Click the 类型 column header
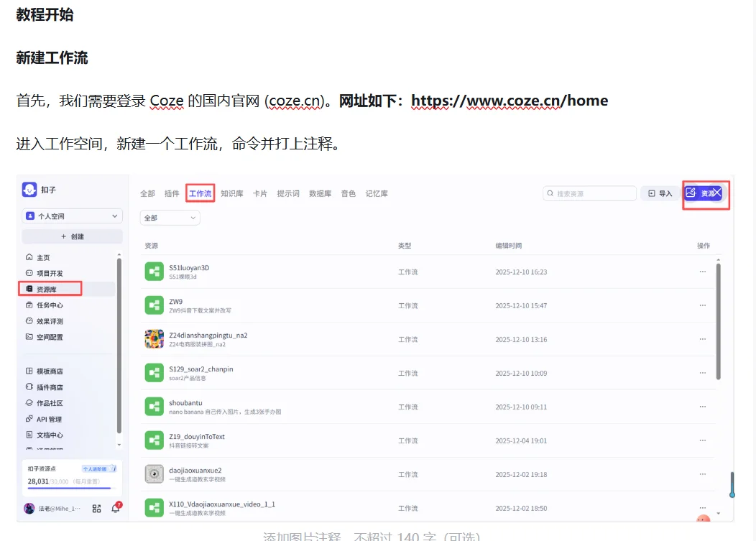Viewport: 756px width, 541px height. tap(405, 246)
